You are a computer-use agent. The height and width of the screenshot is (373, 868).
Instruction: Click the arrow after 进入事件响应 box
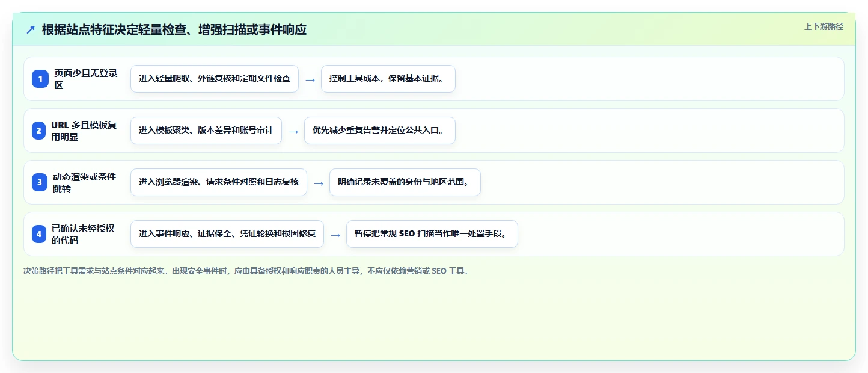pos(335,235)
